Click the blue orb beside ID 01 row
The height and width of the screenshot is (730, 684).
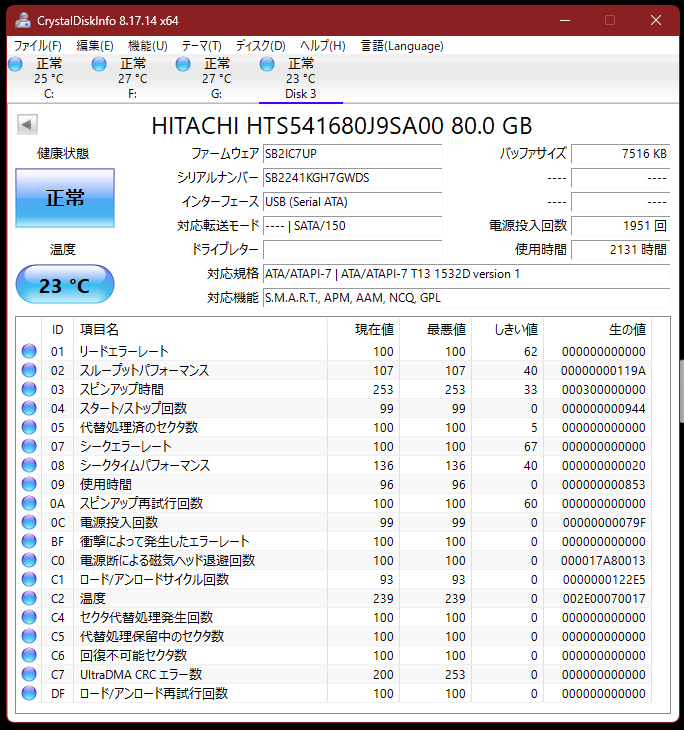coord(29,351)
